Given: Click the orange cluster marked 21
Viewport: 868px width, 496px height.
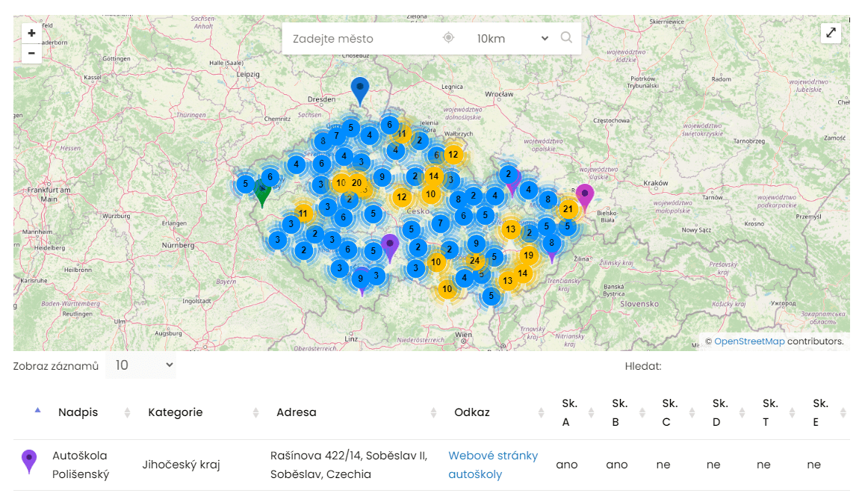Looking at the screenshot, I should [x=568, y=209].
